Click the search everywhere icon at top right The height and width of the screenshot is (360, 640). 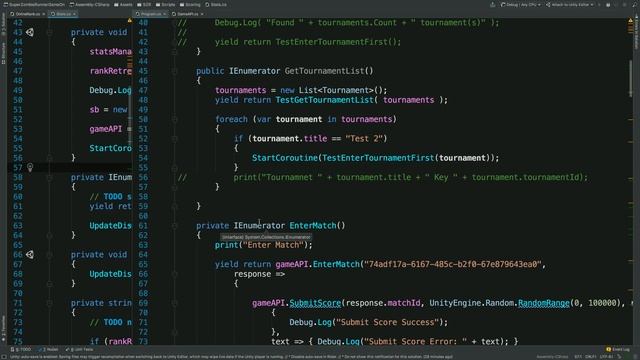click(x=635, y=4)
